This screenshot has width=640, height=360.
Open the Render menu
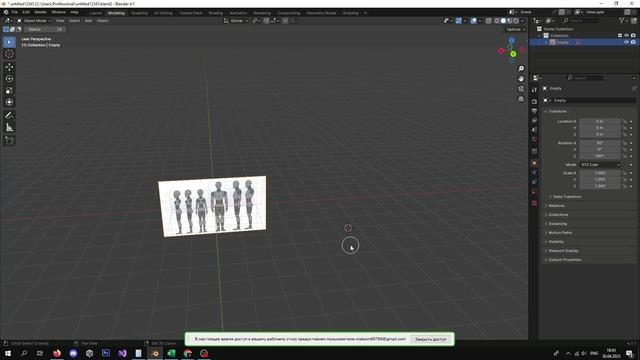coord(40,12)
